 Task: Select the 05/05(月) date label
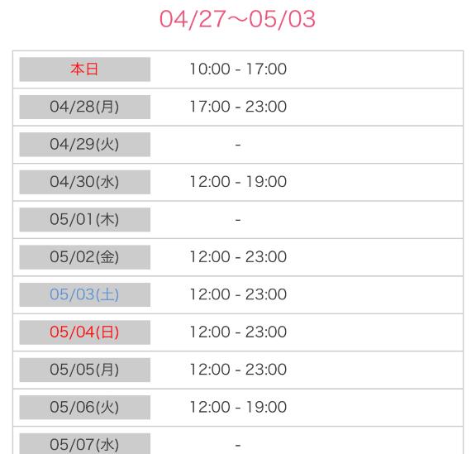(84, 370)
